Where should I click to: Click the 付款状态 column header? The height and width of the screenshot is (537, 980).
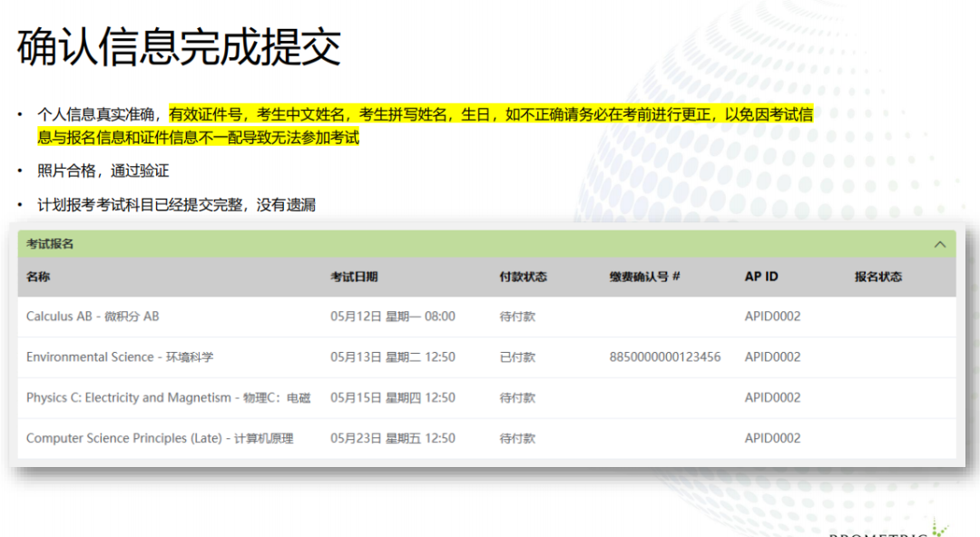pos(523,277)
